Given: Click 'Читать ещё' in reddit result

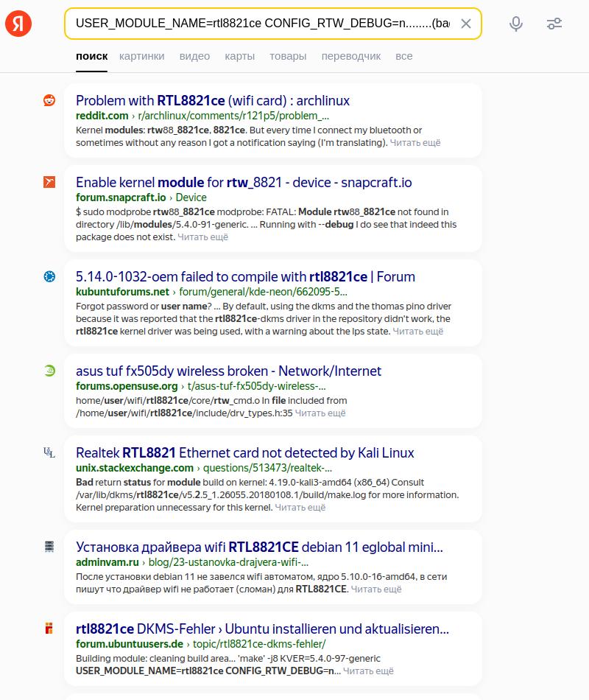Looking at the screenshot, I should pos(415,143).
